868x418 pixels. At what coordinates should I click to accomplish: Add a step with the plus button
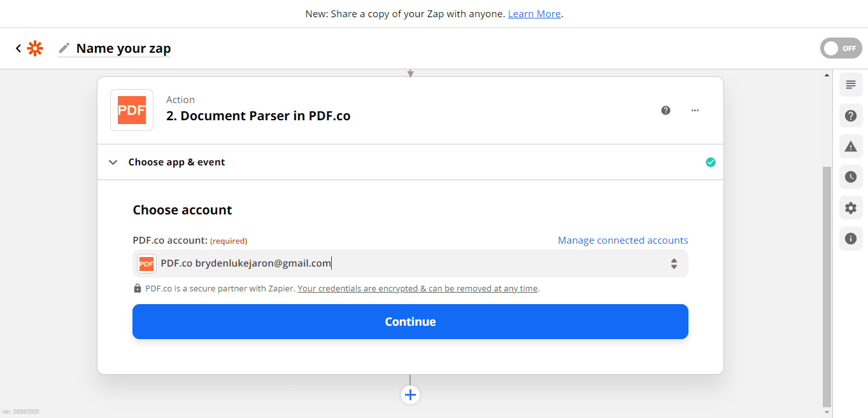410,395
